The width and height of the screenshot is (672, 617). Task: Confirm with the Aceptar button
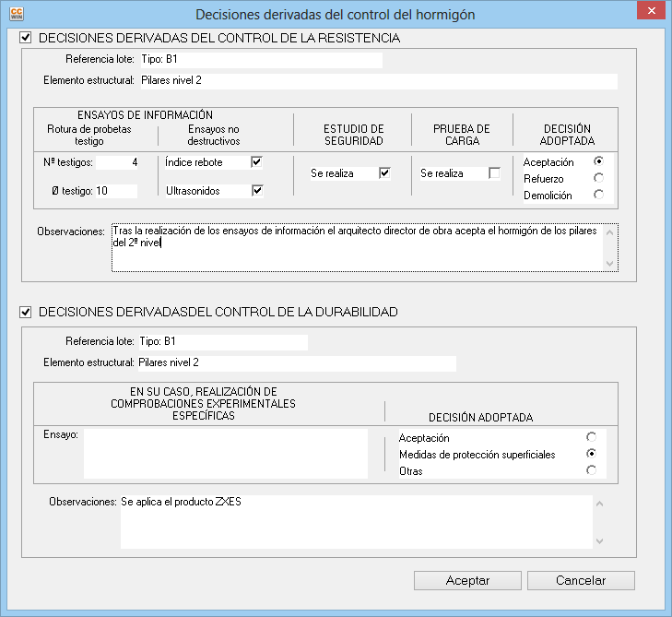tap(467, 580)
